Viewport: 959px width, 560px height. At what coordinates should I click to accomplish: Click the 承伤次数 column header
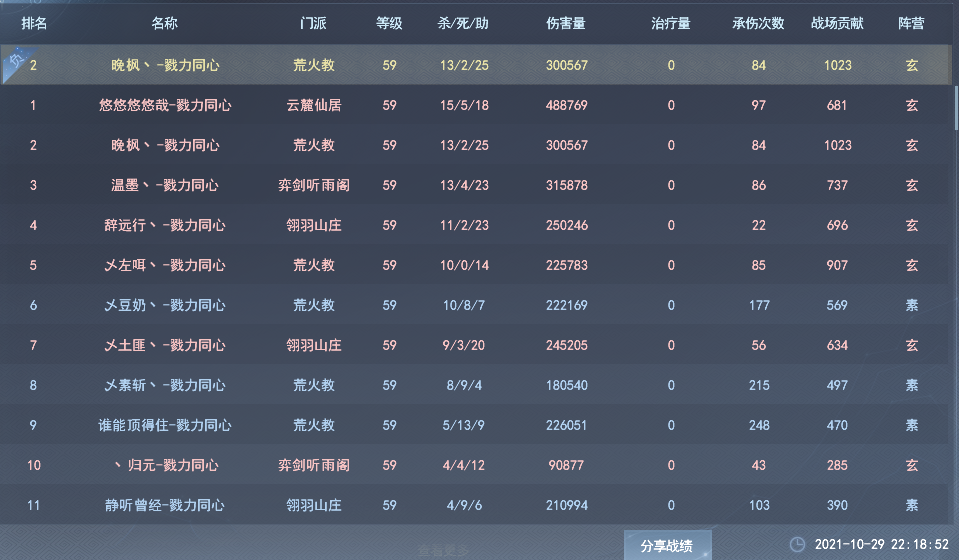[758, 23]
